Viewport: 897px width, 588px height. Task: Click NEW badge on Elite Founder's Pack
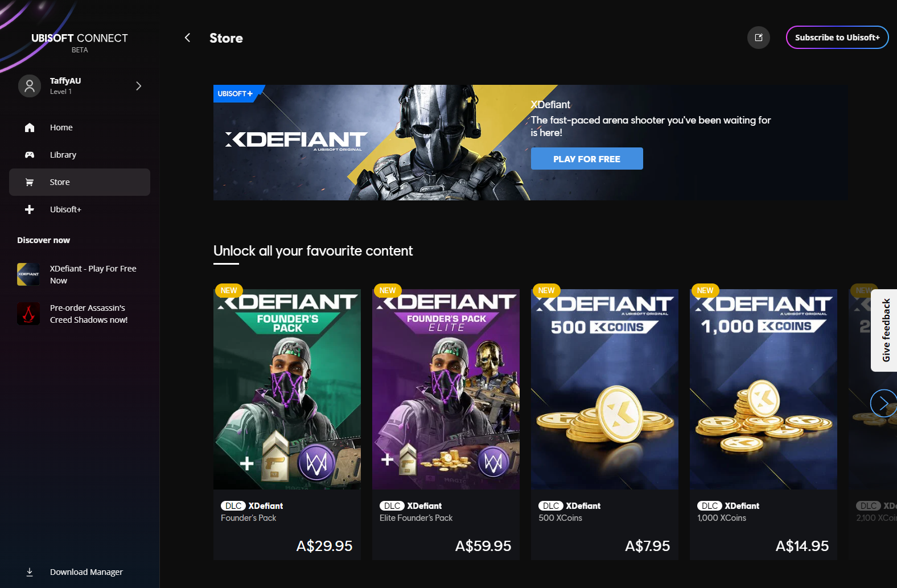click(x=388, y=290)
